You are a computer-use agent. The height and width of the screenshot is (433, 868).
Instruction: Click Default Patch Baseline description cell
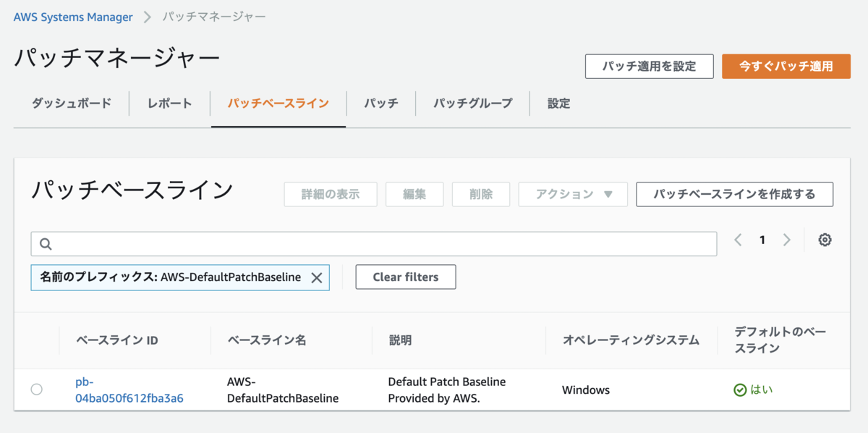pos(447,390)
